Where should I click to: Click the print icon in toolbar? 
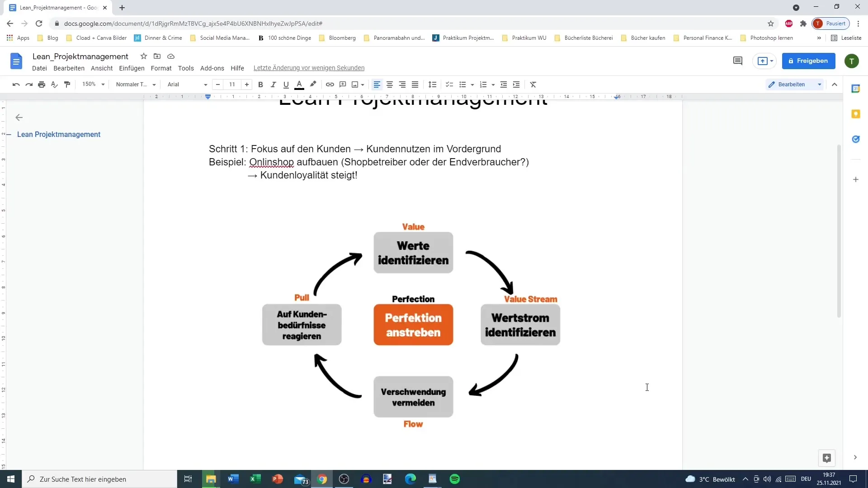coord(41,84)
